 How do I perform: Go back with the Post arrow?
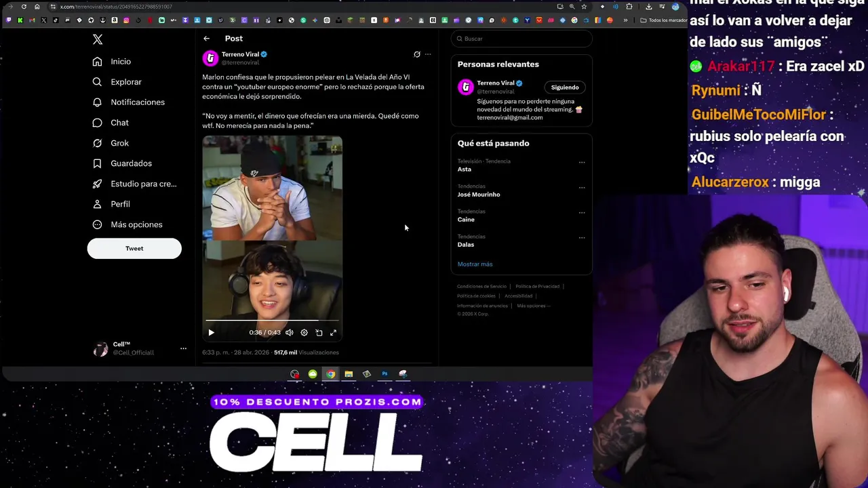pyautogui.click(x=206, y=39)
